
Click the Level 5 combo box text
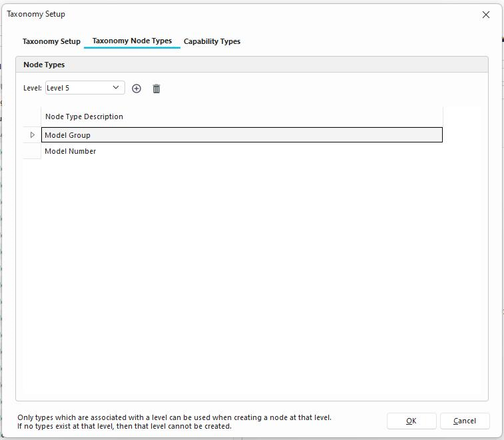coord(75,88)
